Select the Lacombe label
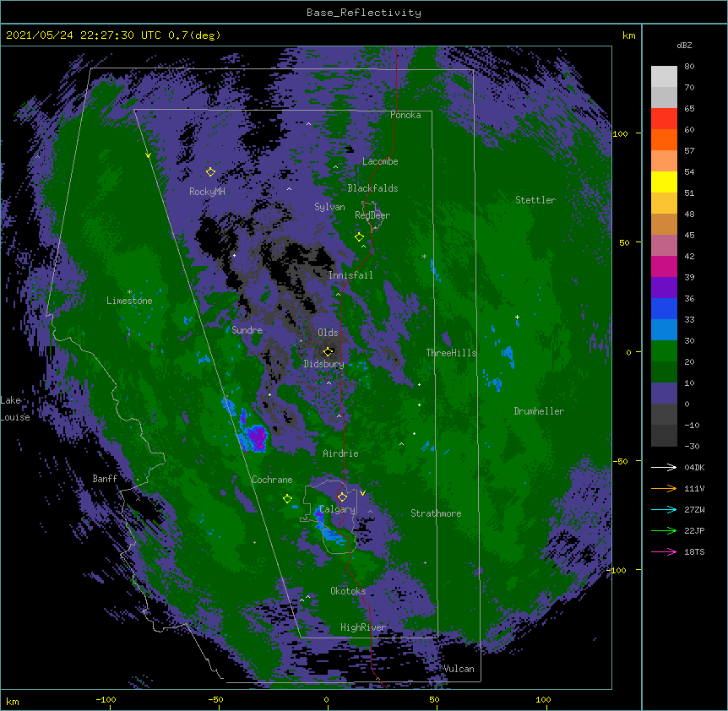 [380, 161]
